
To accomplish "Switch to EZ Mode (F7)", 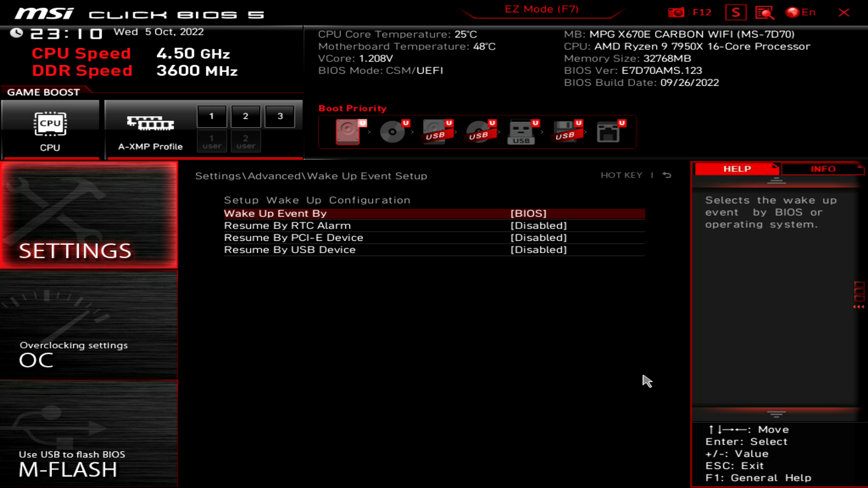I will point(541,9).
